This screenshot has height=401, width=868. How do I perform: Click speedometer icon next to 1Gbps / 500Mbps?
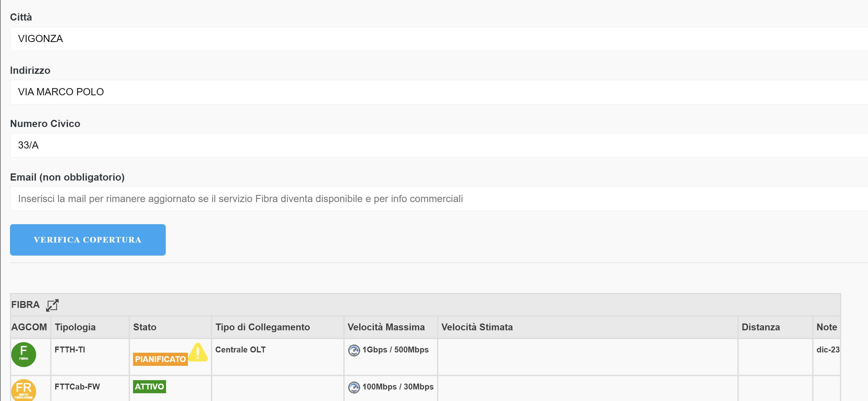(354, 351)
